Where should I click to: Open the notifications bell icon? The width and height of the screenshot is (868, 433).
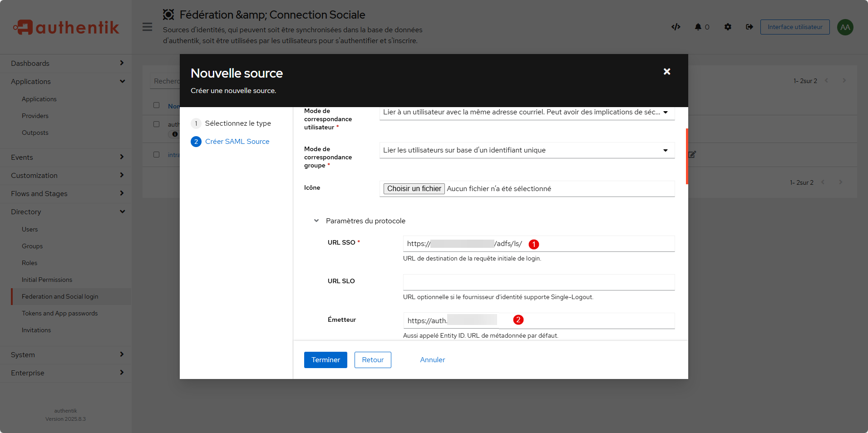coord(698,27)
